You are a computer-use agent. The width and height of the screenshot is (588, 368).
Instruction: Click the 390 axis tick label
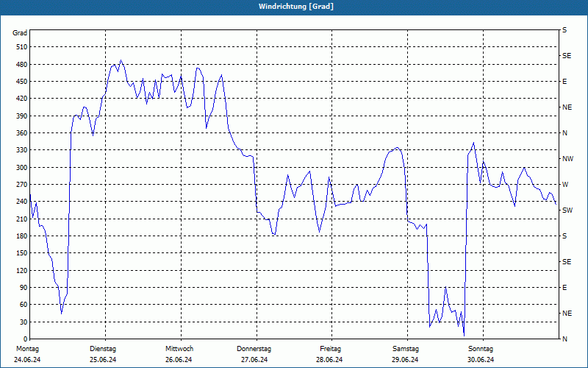pos(21,116)
